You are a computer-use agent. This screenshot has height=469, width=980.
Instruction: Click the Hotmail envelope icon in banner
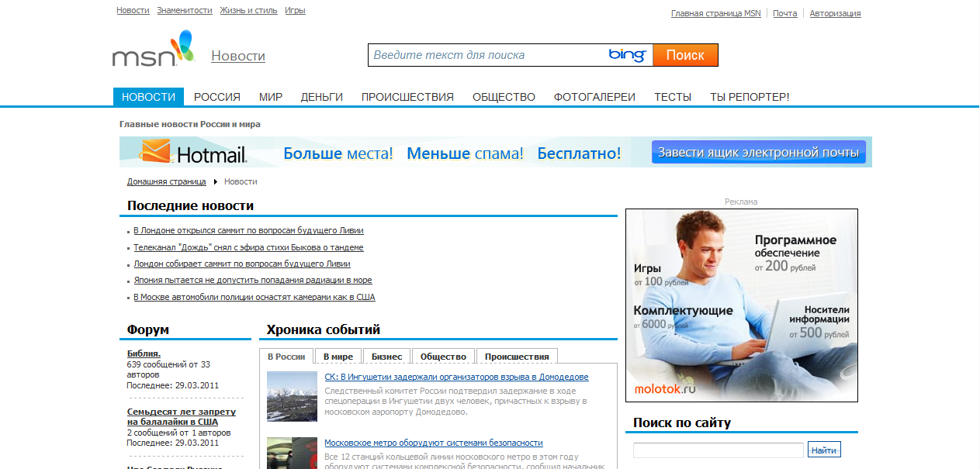(x=156, y=153)
